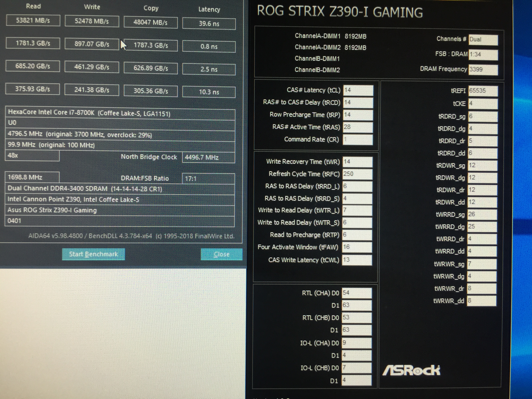
Task: Click the Four Activate Window (tFAW) field
Action: pos(357,247)
